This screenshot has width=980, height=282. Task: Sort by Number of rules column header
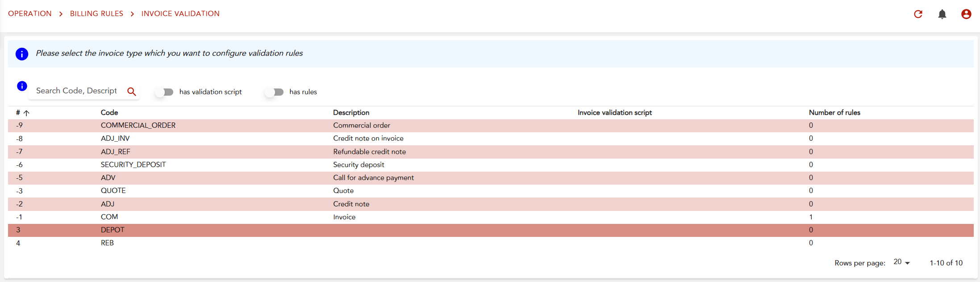(834, 113)
